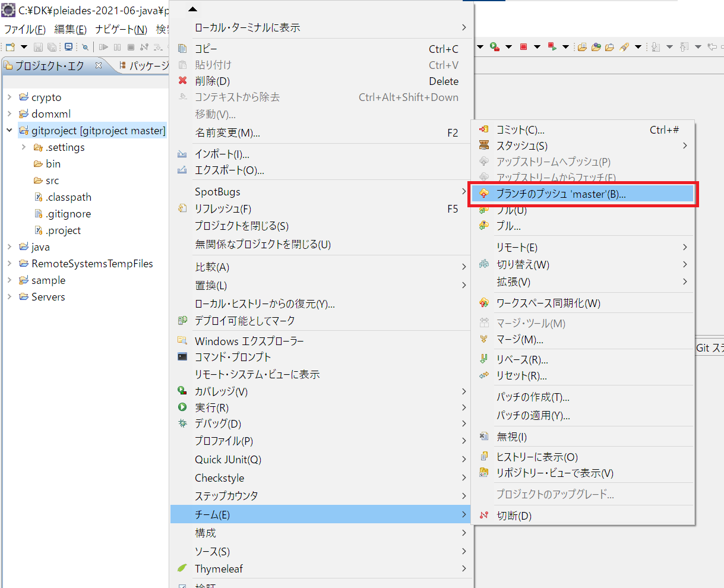Click the Terminate debug toolbar icon
Screen dimensions: 724x588
(x=130, y=47)
